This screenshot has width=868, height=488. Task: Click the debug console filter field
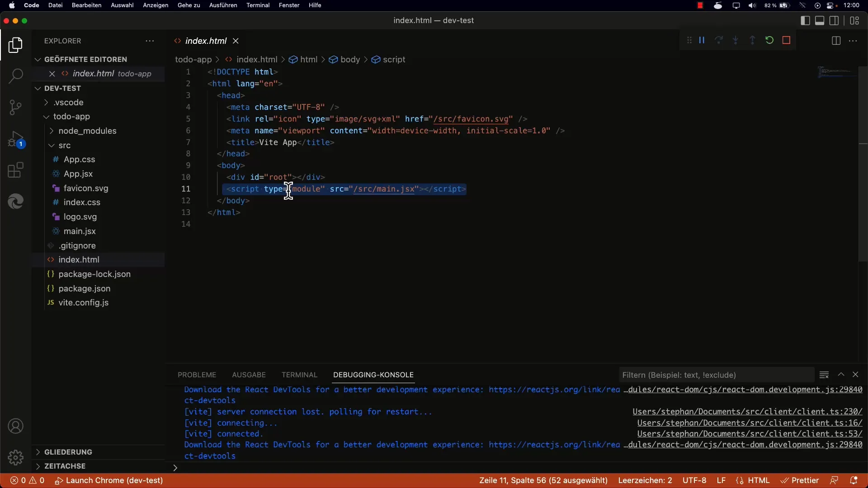(x=717, y=375)
